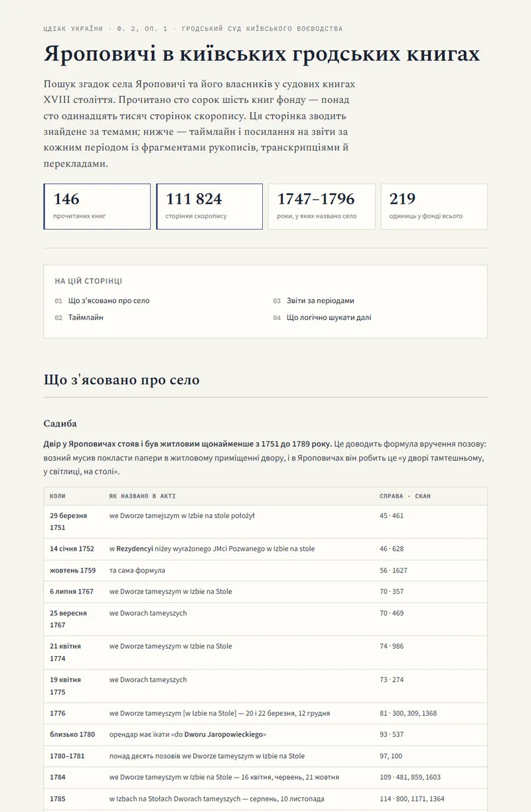
Task: Click the reference "97, 100"
Action: point(391,756)
